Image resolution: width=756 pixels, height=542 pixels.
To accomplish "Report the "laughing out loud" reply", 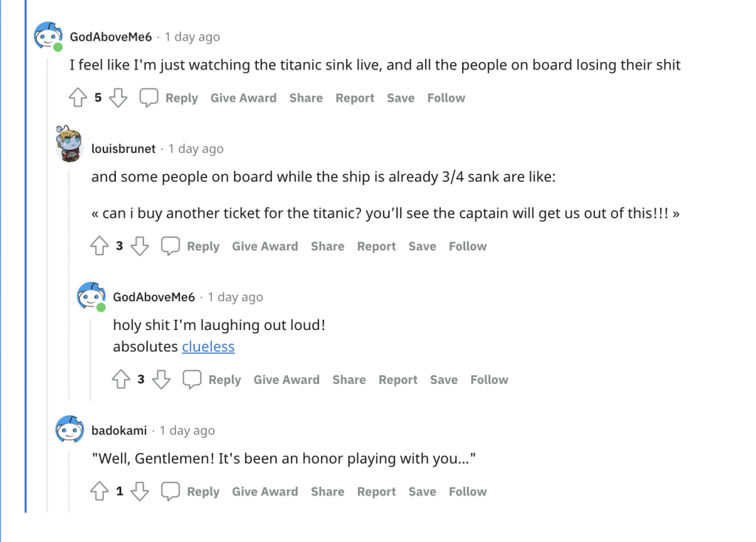I will click(x=398, y=380).
